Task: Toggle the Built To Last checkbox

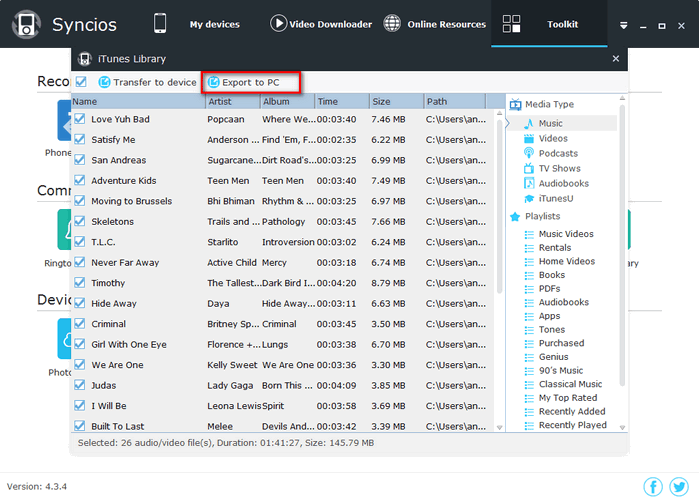Action: 80,426
